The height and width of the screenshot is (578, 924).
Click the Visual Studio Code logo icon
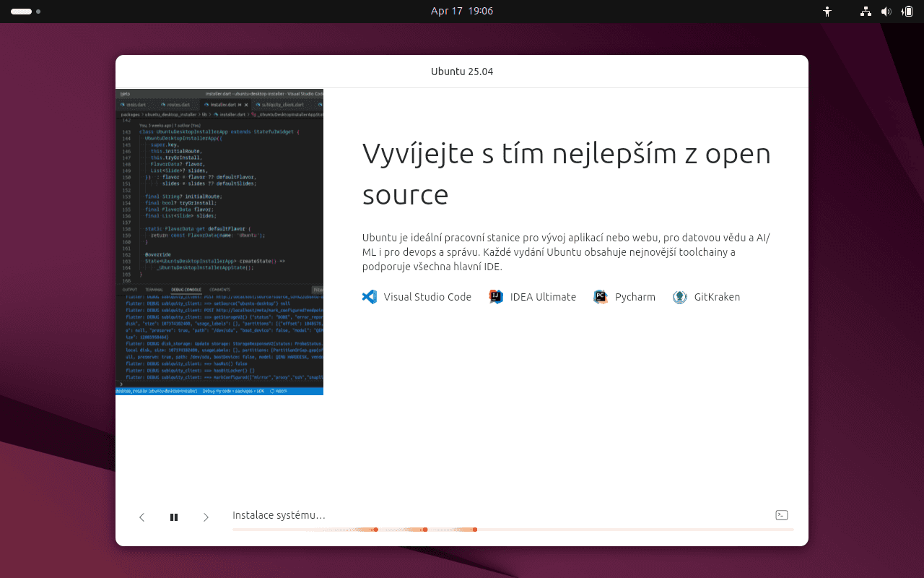[370, 297]
